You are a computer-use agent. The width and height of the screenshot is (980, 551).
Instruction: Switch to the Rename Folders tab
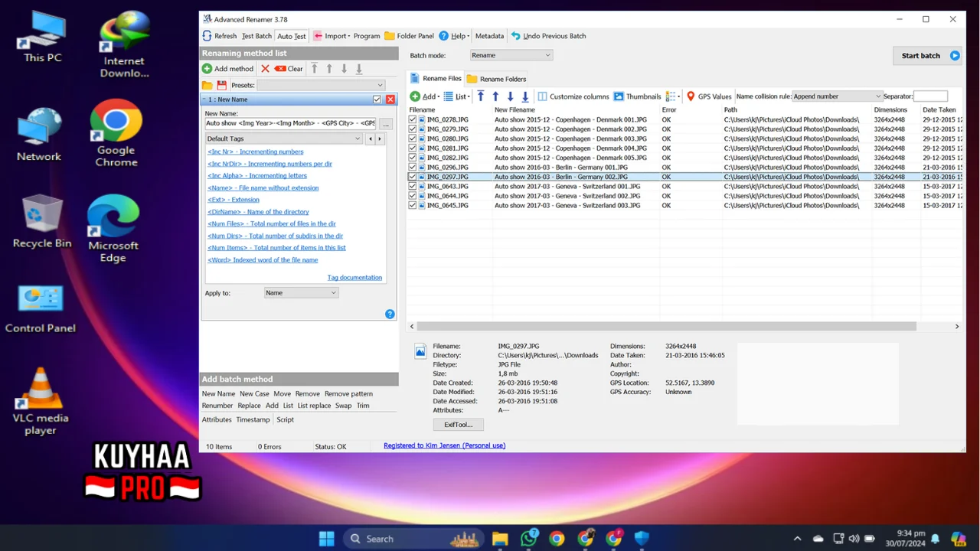pyautogui.click(x=496, y=79)
